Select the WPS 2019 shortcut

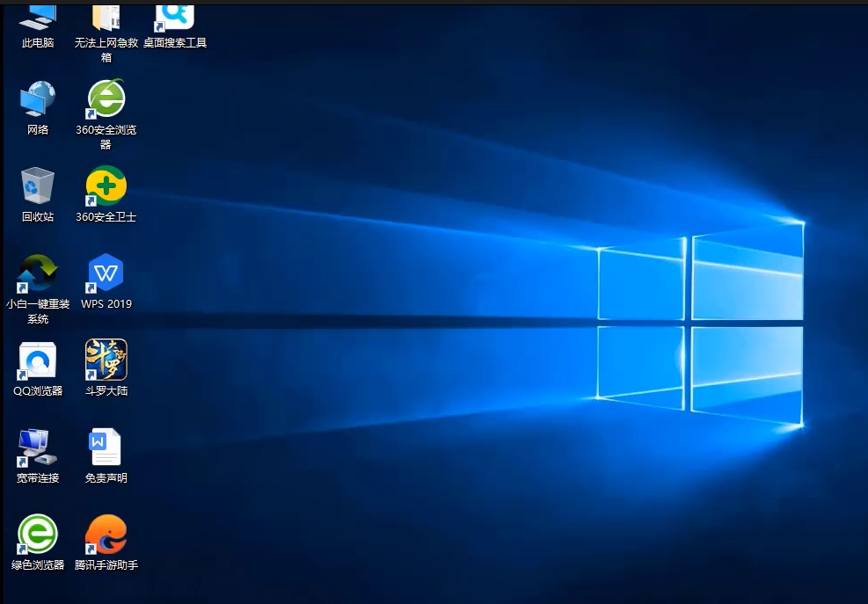tap(105, 273)
